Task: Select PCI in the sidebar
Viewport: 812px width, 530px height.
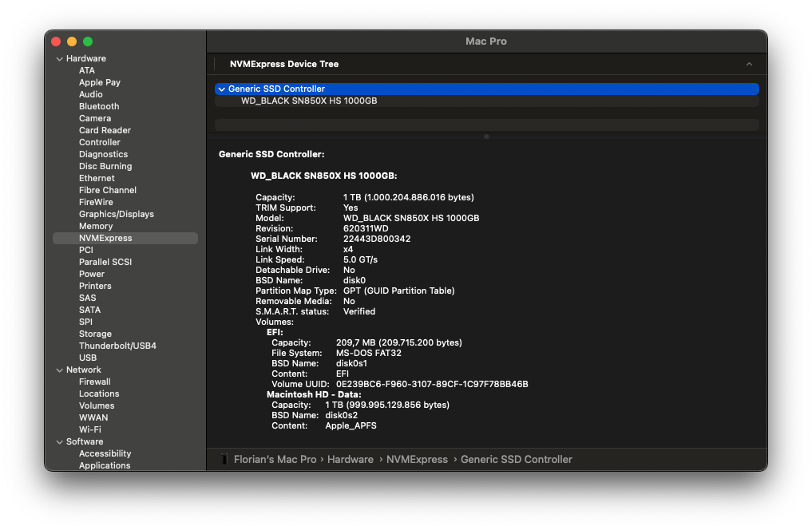Action: [x=86, y=250]
